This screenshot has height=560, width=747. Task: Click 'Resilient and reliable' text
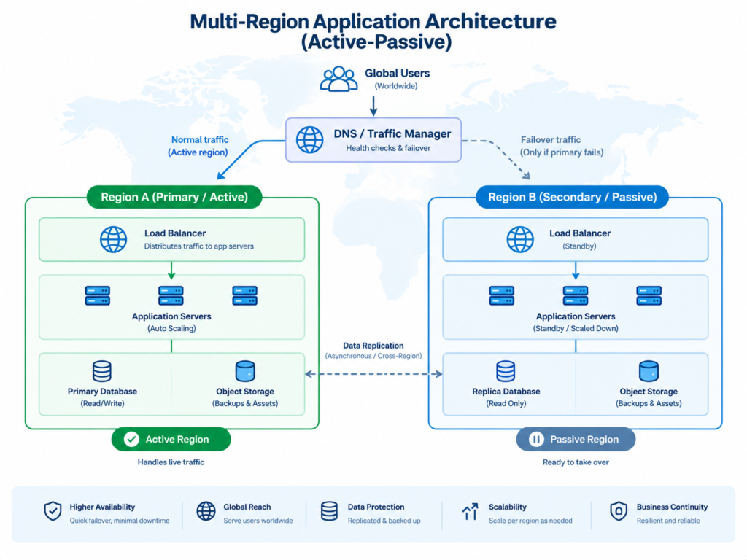(x=668, y=521)
